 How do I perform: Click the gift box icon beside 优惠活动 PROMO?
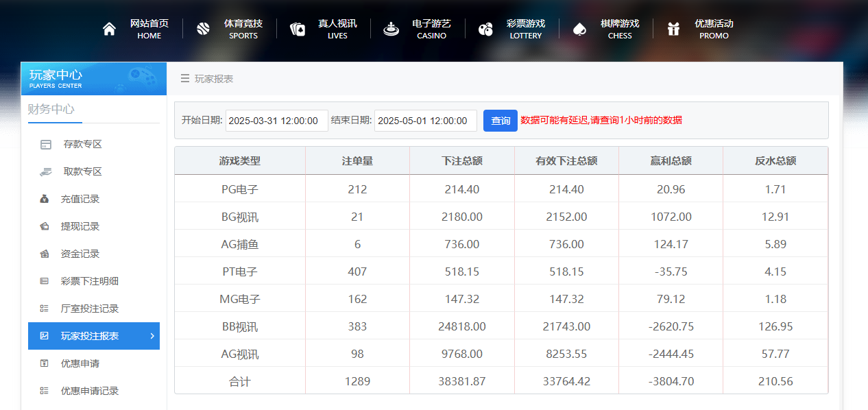(x=674, y=27)
